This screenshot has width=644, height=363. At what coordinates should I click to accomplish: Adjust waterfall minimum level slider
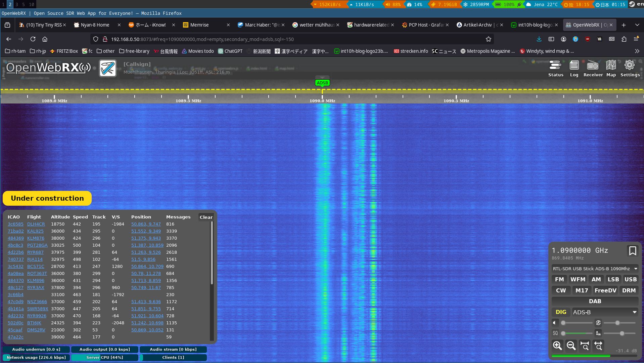point(619,333)
